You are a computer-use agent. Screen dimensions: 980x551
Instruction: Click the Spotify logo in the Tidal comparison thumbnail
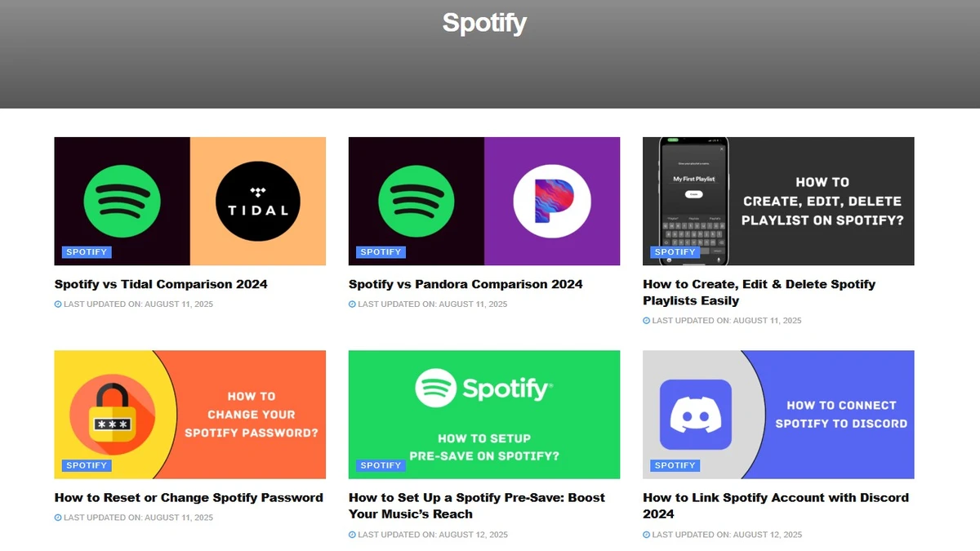[x=121, y=201]
